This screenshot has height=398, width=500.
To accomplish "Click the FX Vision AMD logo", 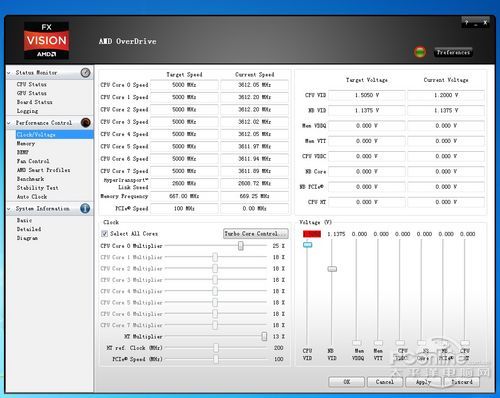I will click(46, 41).
